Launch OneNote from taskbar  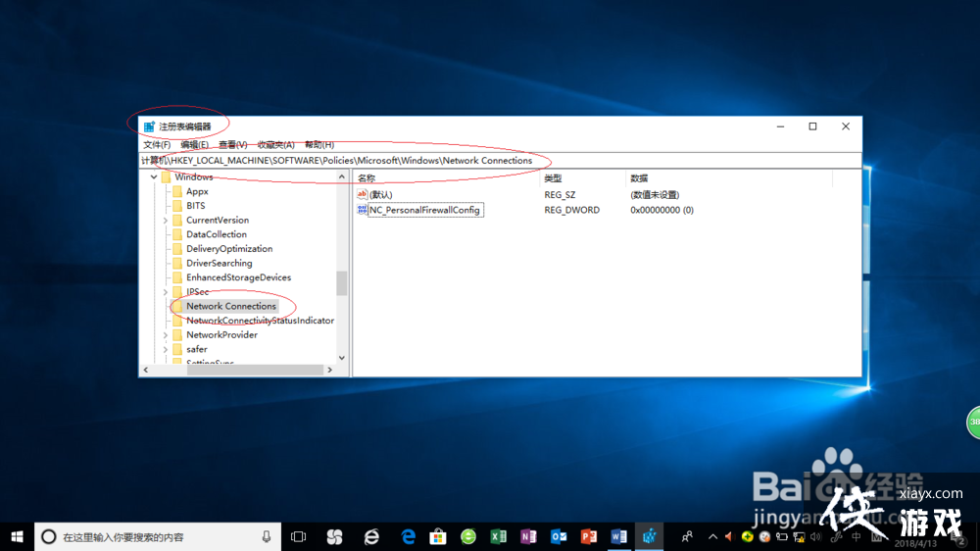pos(528,536)
